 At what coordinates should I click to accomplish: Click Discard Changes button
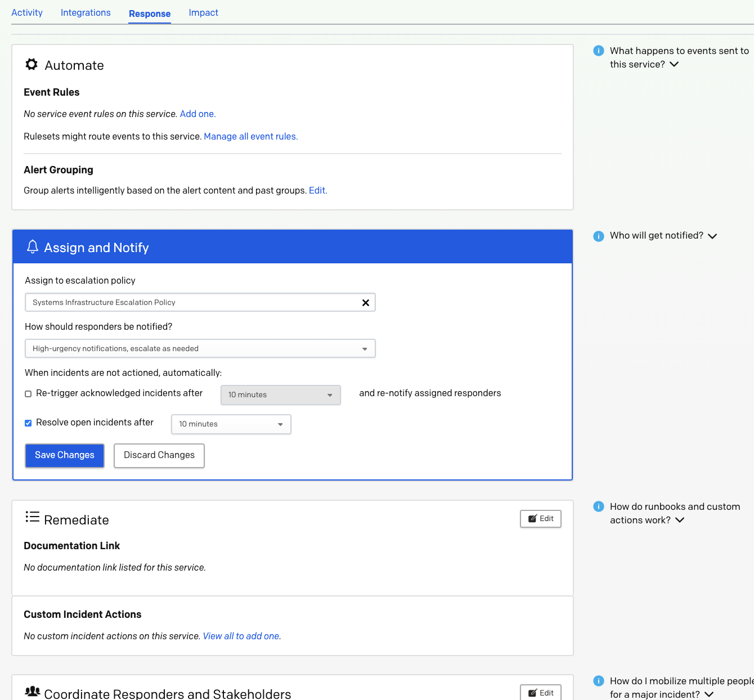[x=159, y=455]
